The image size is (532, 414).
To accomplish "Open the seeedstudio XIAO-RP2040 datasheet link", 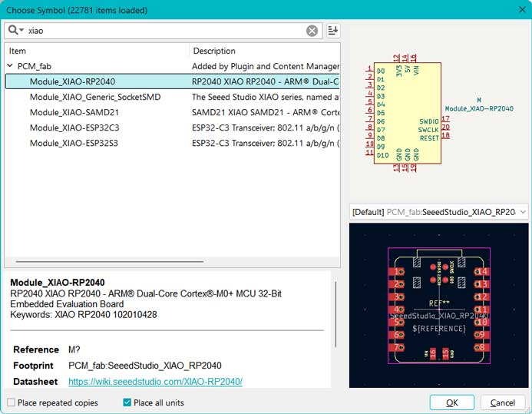I will [x=155, y=382].
